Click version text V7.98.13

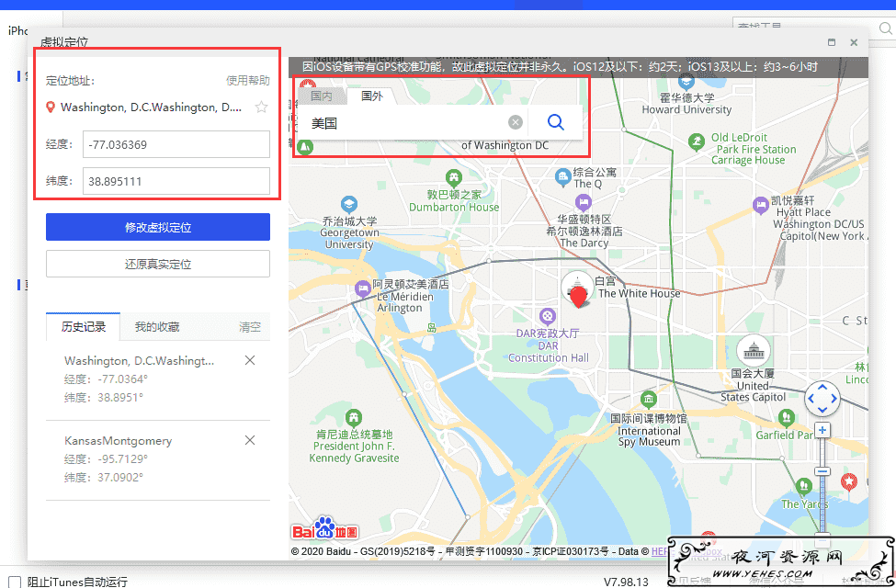tap(627, 582)
